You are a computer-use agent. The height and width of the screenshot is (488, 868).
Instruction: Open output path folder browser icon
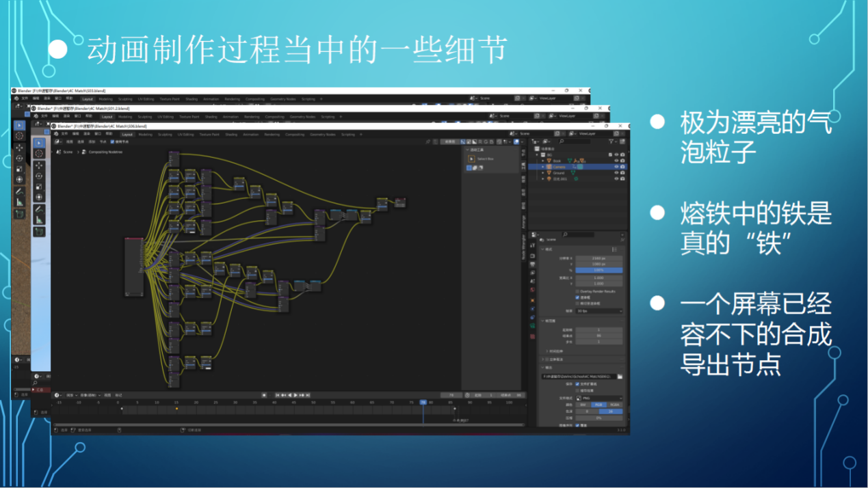pos(620,377)
